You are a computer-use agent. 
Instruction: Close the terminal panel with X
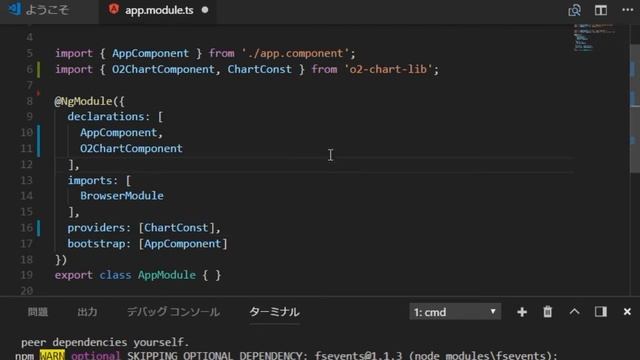[627, 312]
